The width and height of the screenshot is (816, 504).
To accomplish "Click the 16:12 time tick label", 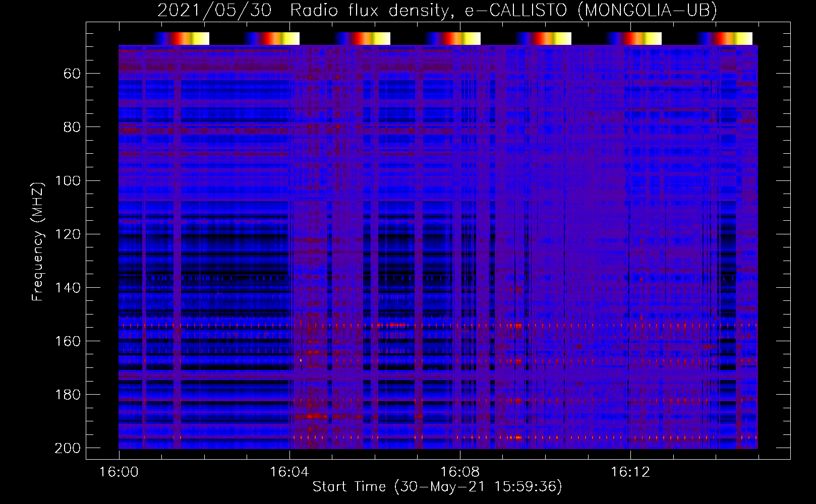I will point(630,472).
